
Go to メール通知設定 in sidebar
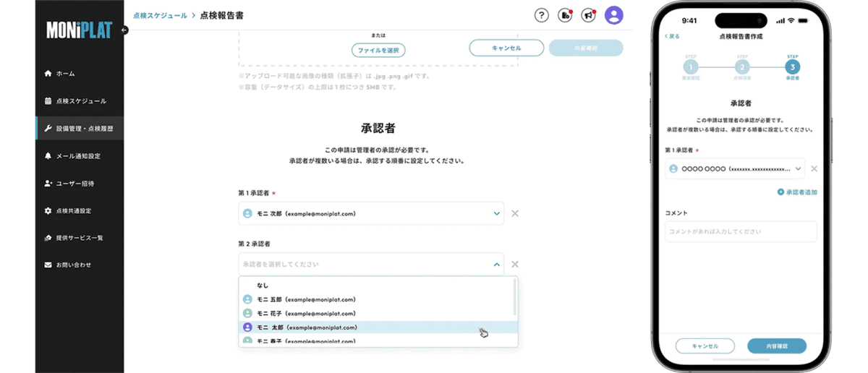click(x=77, y=156)
